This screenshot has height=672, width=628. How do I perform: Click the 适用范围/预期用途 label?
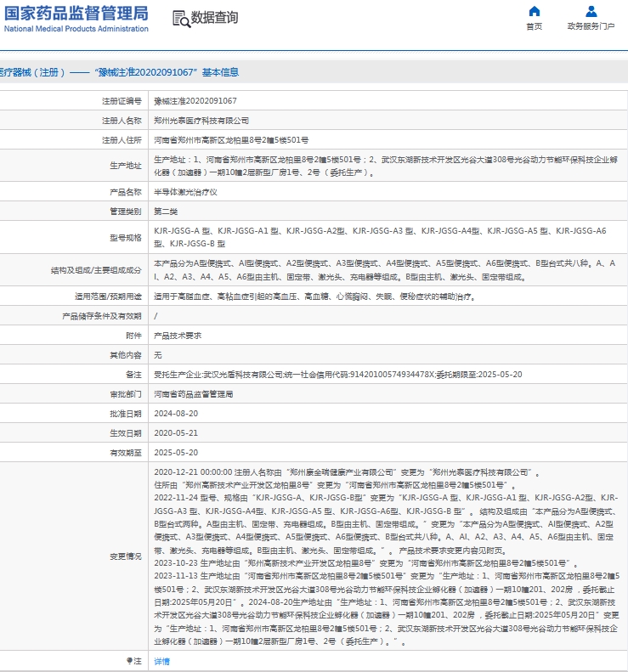pos(108,296)
